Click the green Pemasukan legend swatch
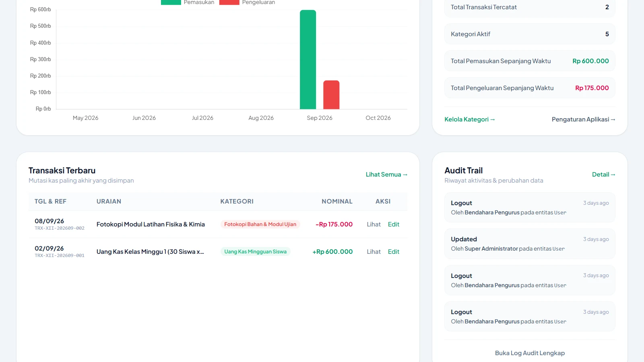644x362 pixels. point(171,2)
